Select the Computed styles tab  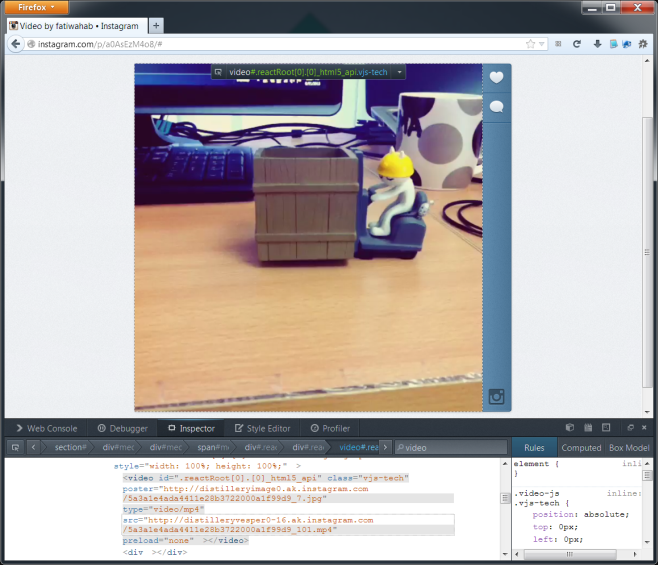click(581, 448)
